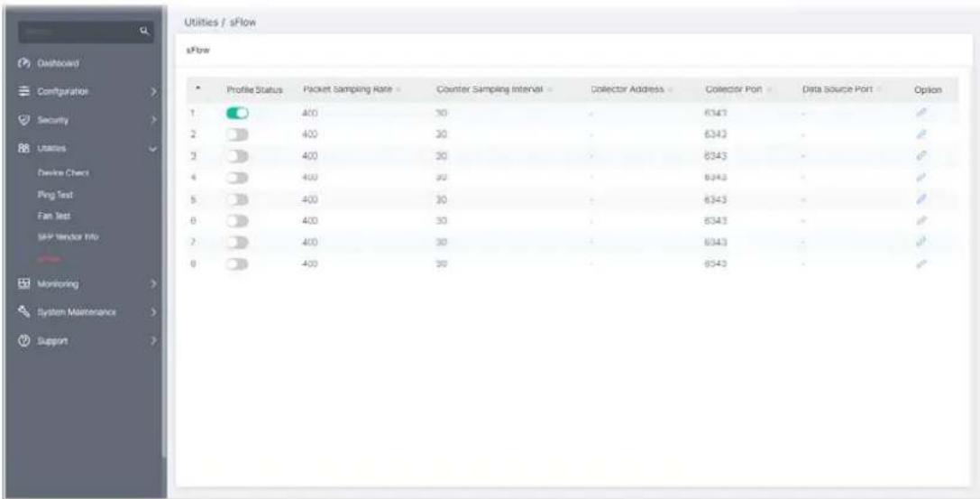
Task: Enable profile 8 status toggle
Action: click(237, 263)
